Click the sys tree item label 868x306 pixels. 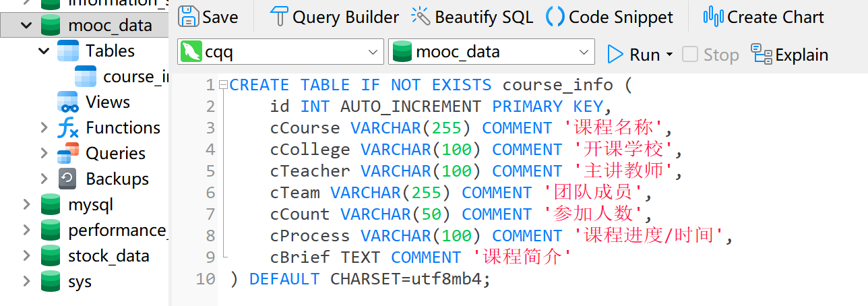click(x=80, y=282)
